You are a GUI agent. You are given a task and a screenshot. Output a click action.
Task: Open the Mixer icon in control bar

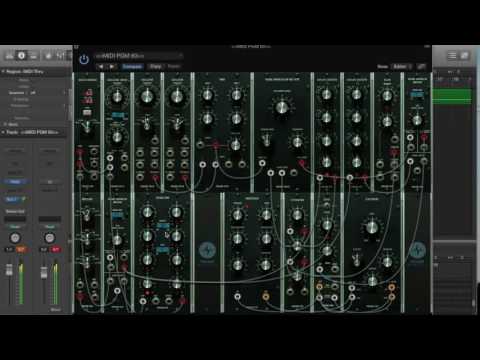60,56
